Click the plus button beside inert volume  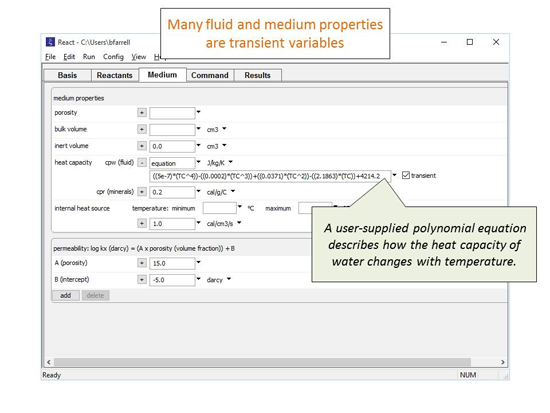pos(142,146)
